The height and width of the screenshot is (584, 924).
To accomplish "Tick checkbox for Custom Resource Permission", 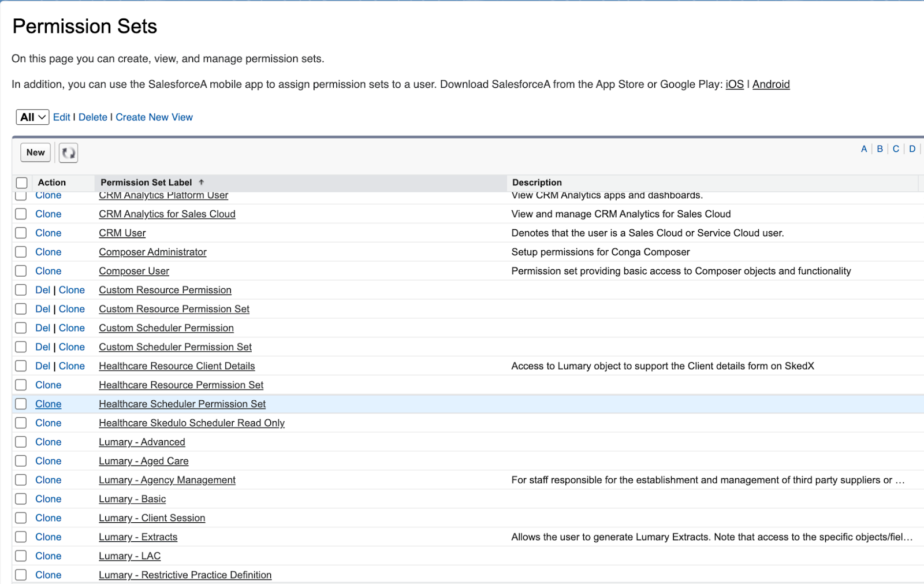I will [21, 290].
